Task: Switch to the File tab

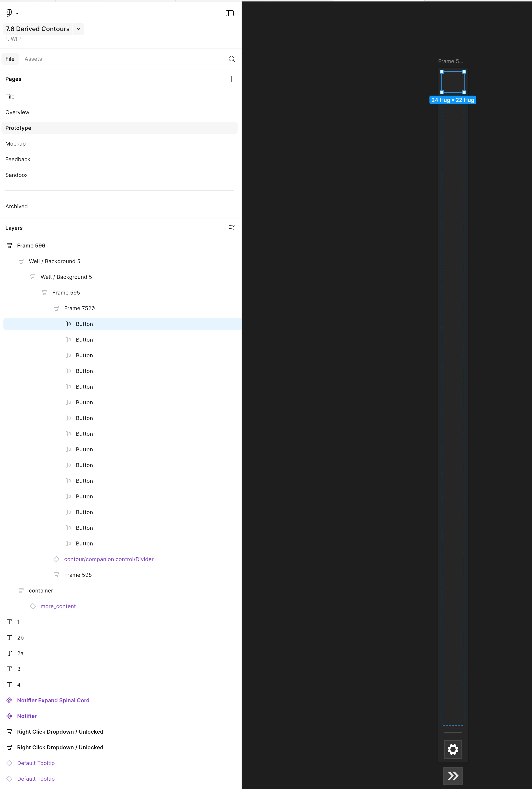Action: pos(10,59)
